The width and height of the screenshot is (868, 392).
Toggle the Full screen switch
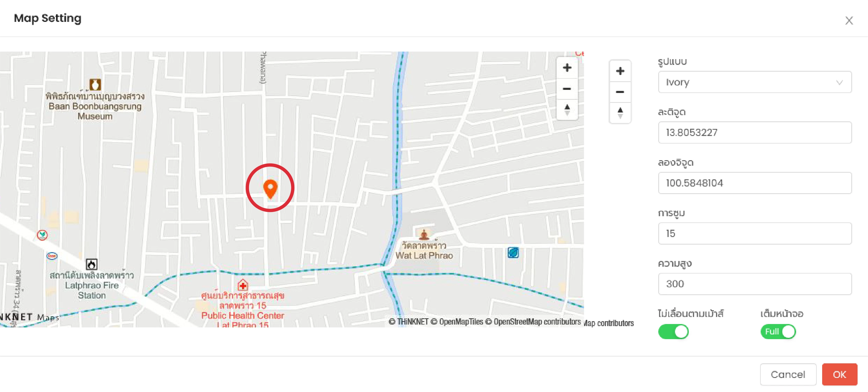pos(778,331)
